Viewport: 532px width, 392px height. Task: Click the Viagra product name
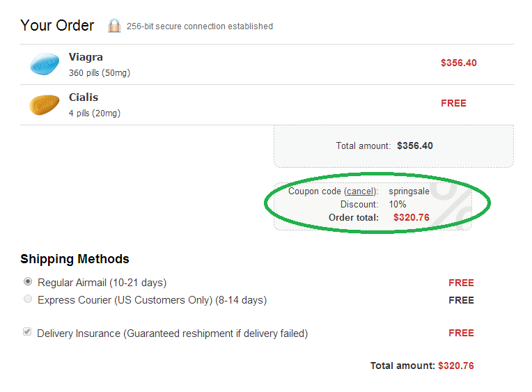[86, 57]
